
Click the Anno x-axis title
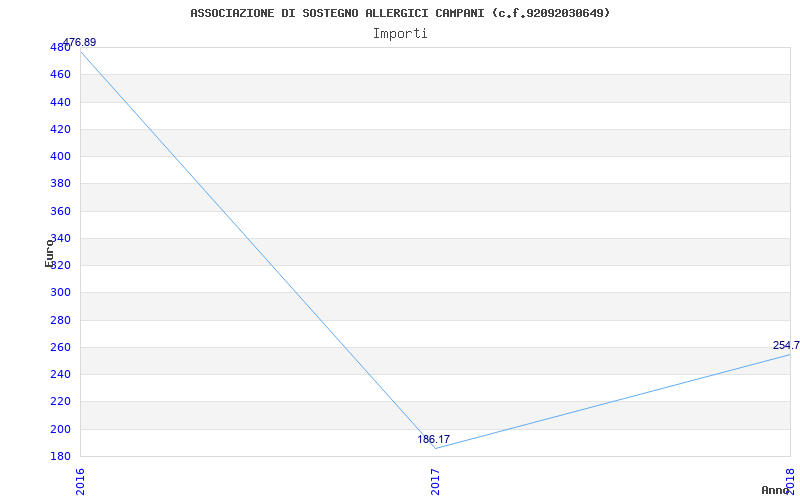tap(775, 490)
